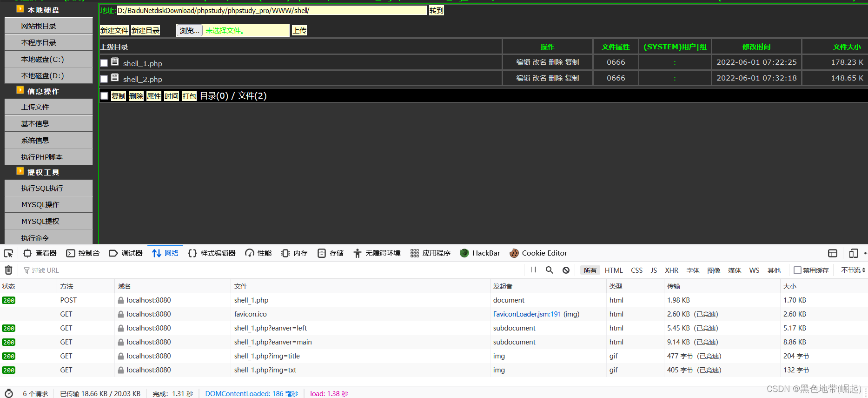Filter requests by XHR
The height and width of the screenshot is (398, 868).
tap(671, 270)
